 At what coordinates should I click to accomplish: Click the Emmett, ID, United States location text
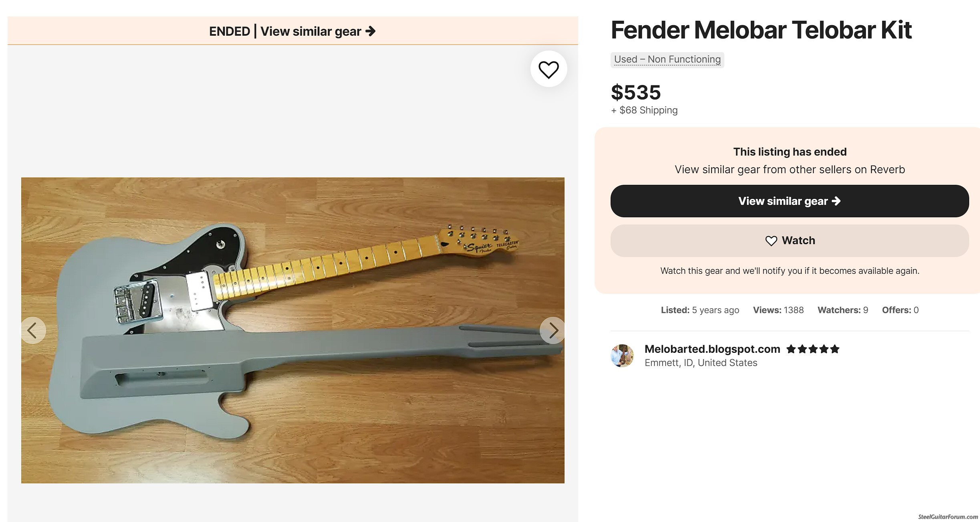point(701,363)
